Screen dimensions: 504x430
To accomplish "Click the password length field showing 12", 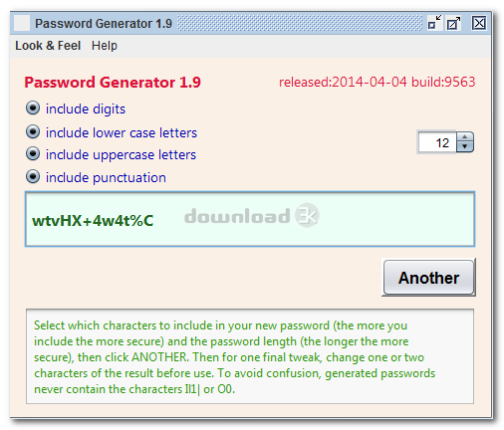I will [x=437, y=142].
